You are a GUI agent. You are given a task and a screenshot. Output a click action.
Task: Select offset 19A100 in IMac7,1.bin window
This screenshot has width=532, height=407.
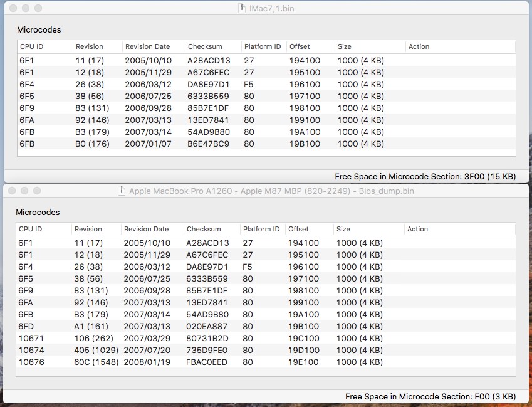point(305,132)
